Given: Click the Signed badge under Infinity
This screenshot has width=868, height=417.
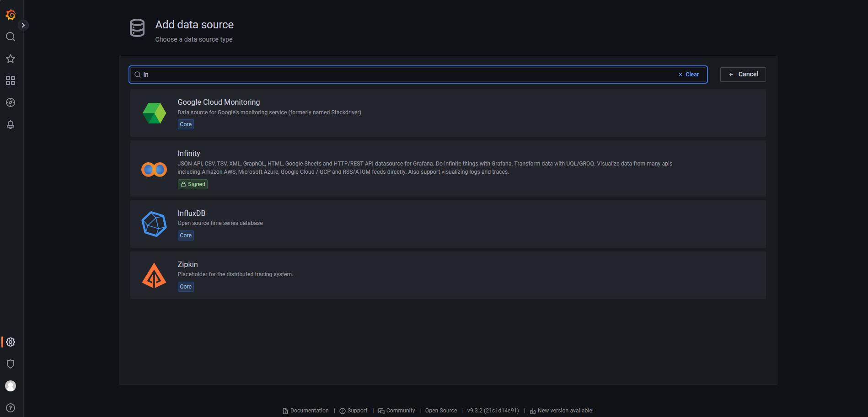Looking at the screenshot, I should [193, 184].
